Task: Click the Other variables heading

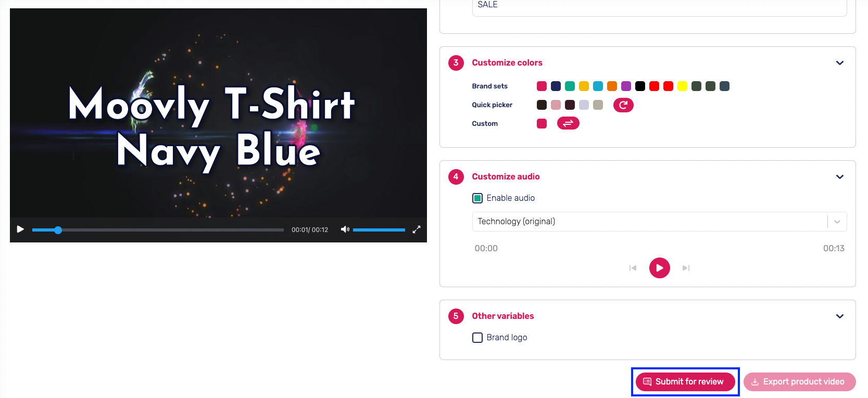Action: 503,316
